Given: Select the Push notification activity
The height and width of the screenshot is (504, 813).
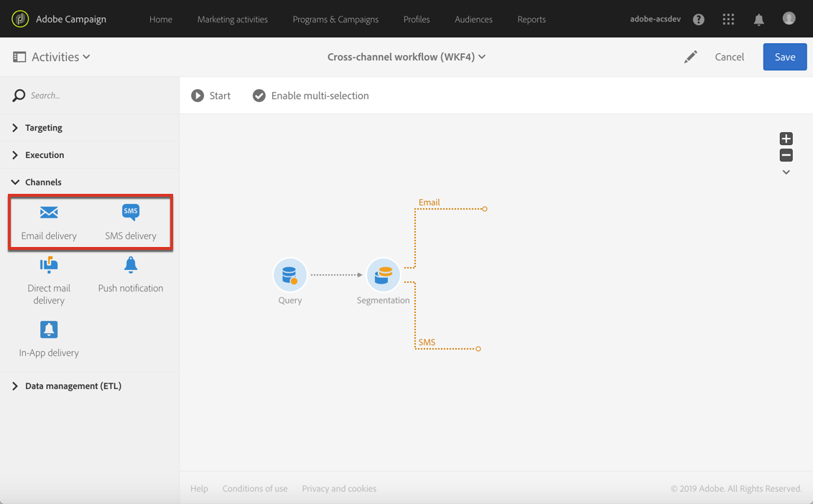Looking at the screenshot, I should click(x=131, y=275).
